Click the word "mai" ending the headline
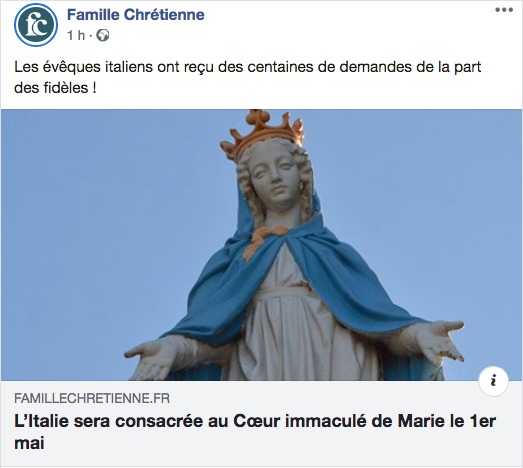Viewport: 523px width, 468px height. tap(29, 444)
